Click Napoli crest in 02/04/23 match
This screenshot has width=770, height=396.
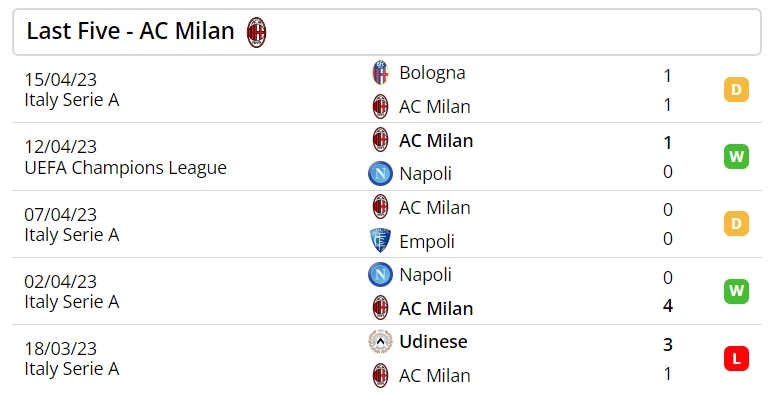click(380, 275)
